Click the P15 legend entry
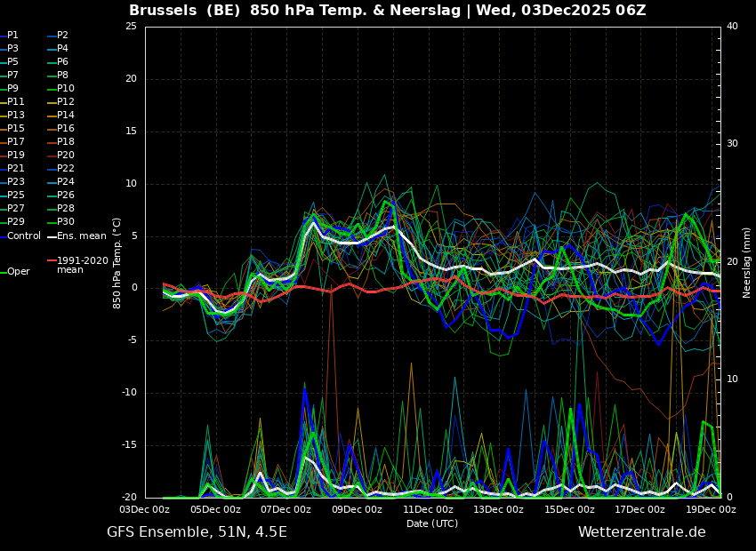The height and width of the screenshot is (551, 756). click(x=12, y=128)
